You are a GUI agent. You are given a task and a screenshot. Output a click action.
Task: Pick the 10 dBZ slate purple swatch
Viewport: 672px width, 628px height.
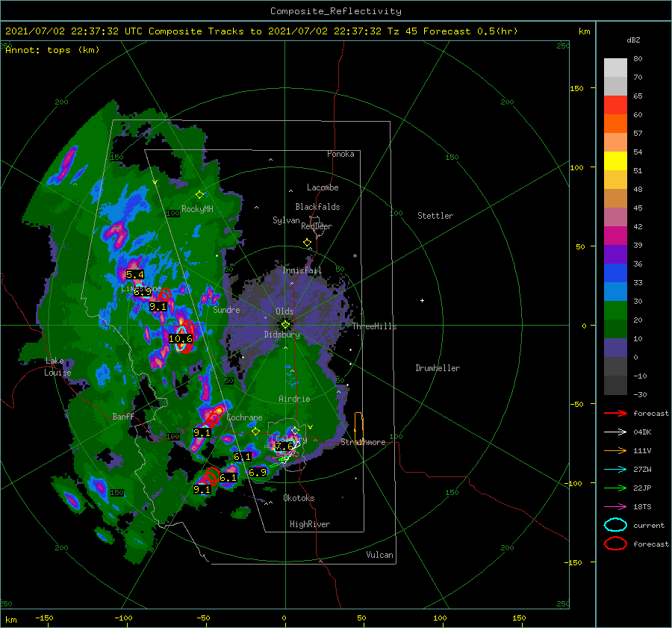point(615,347)
